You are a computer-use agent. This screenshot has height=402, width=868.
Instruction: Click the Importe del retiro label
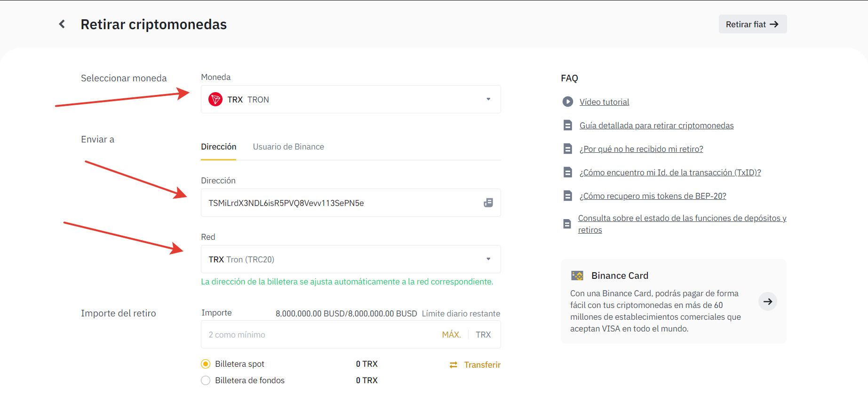click(x=118, y=313)
